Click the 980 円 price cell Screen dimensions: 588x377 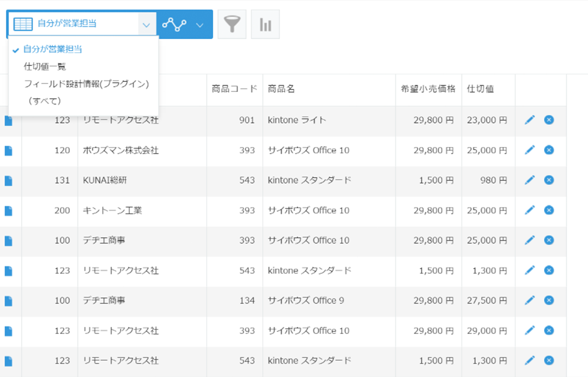[x=494, y=180]
